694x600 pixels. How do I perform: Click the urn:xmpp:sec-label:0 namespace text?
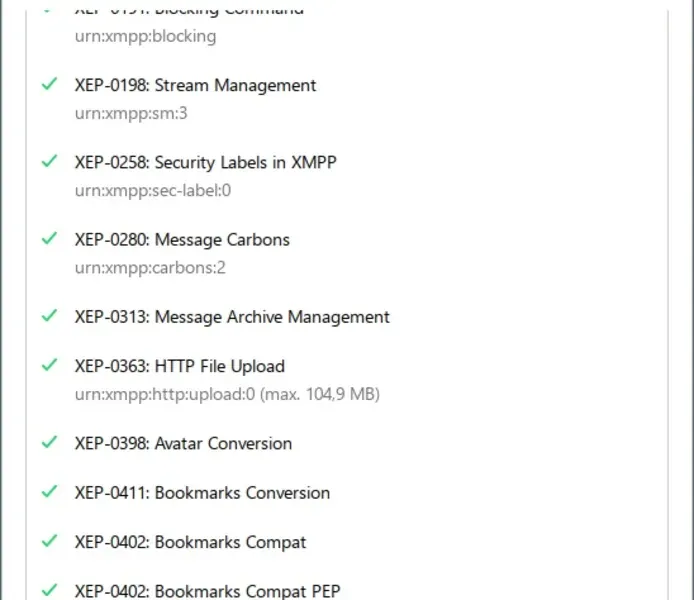pos(153,191)
